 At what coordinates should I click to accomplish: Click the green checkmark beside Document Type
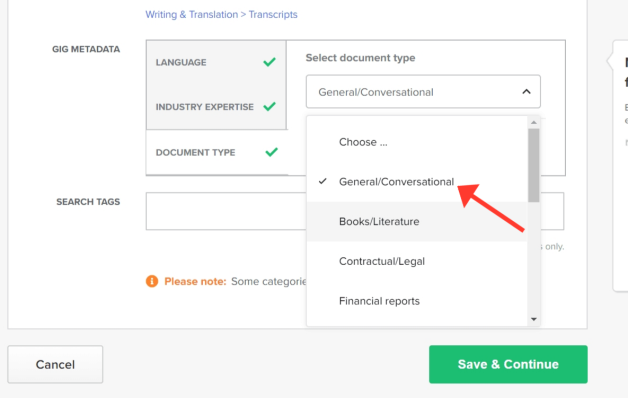click(271, 152)
